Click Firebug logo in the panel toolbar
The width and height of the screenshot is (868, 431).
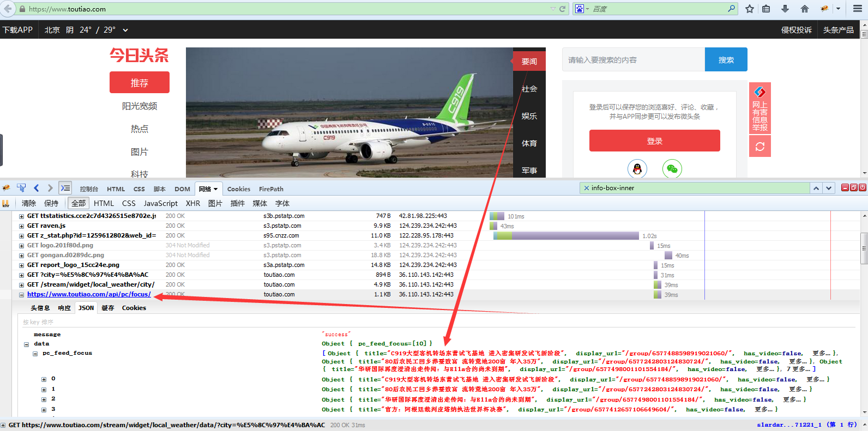(x=6, y=189)
